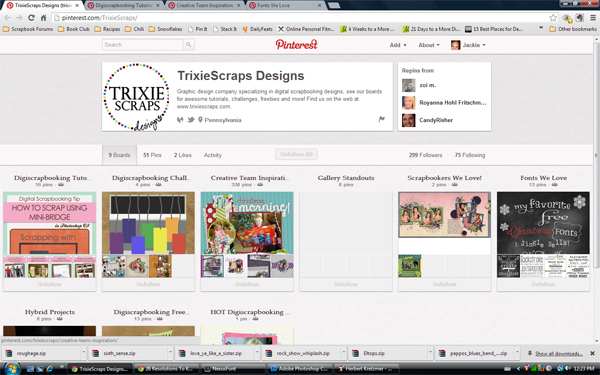Open the Chrome menu icon
The height and width of the screenshot is (375, 600).
[593, 18]
